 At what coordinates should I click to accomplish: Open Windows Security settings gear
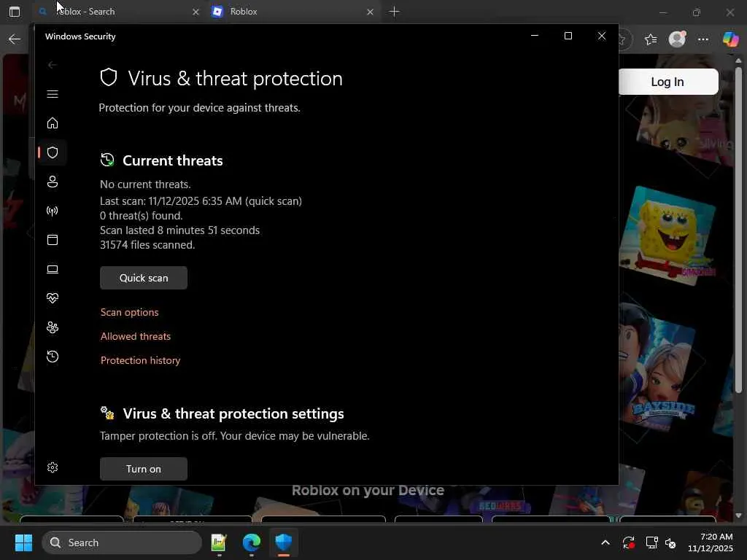[53, 467]
